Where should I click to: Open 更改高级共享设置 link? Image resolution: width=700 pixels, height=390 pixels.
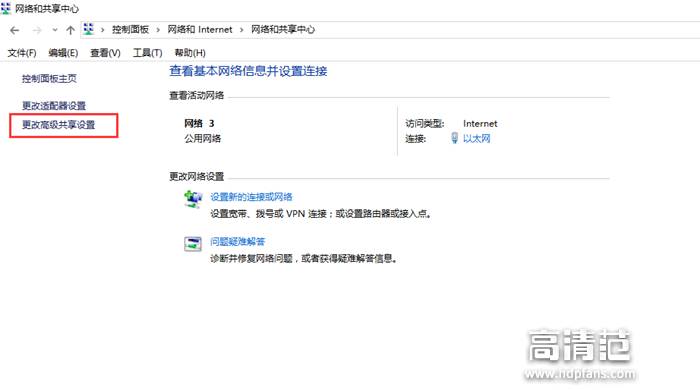point(58,125)
